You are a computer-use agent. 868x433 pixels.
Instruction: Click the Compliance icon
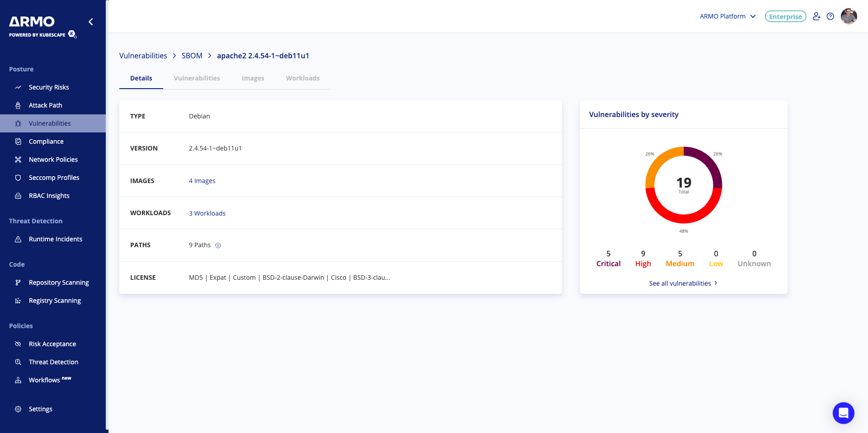tap(18, 141)
